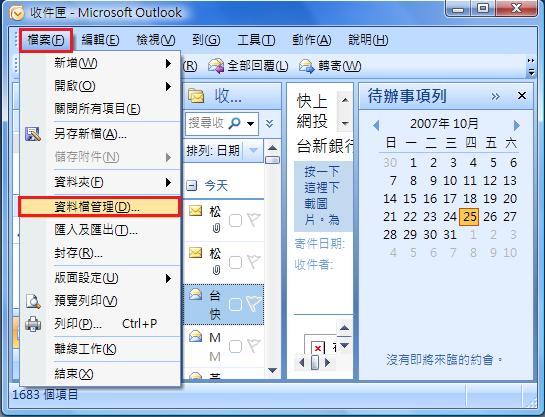Screen dimensions: 545x417
Task: Click the printer icon beside 列印(P)
Action: [33, 324]
